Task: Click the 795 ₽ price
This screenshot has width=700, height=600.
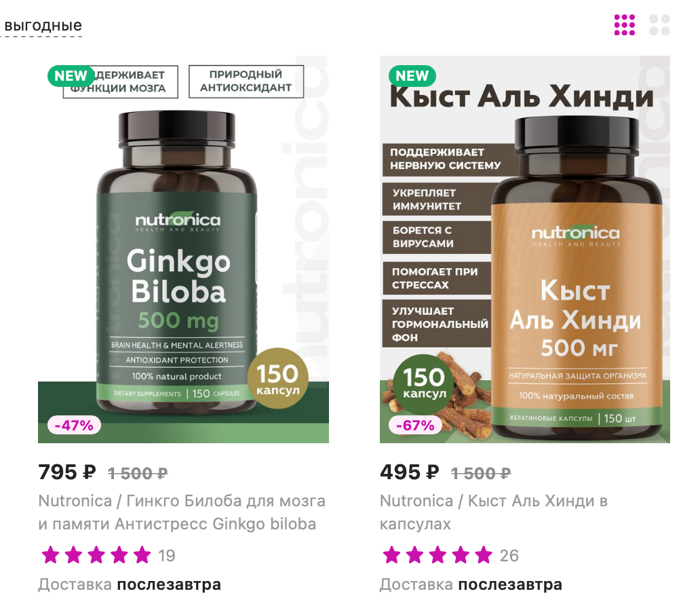Action: click(67, 472)
